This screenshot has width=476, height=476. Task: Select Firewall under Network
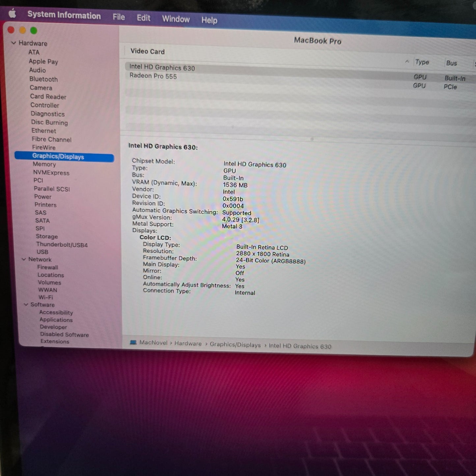coord(48,267)
